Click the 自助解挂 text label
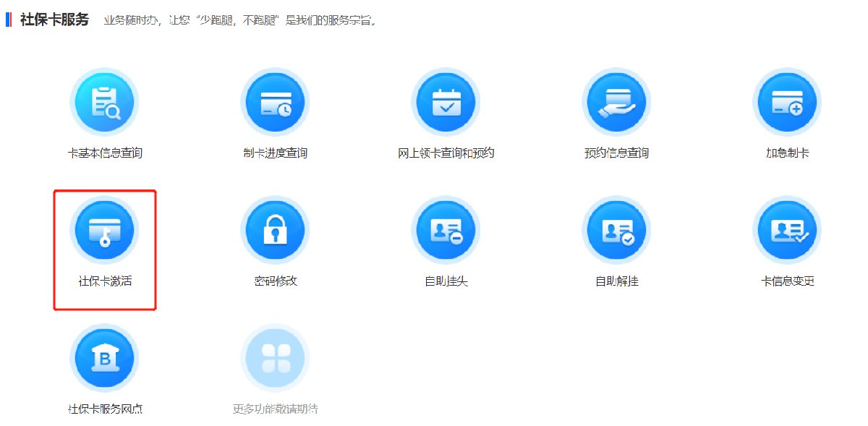The height and width of the screenshot is (426, 868). pos(617,281)
